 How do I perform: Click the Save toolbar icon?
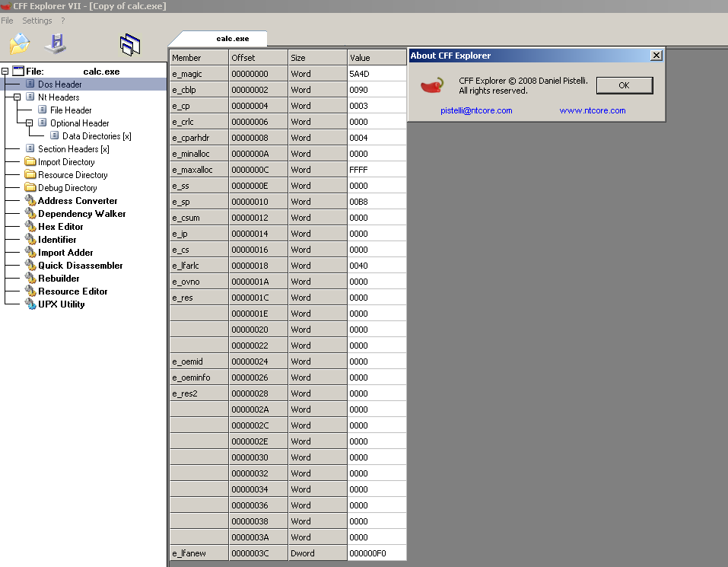coord(56,43)
